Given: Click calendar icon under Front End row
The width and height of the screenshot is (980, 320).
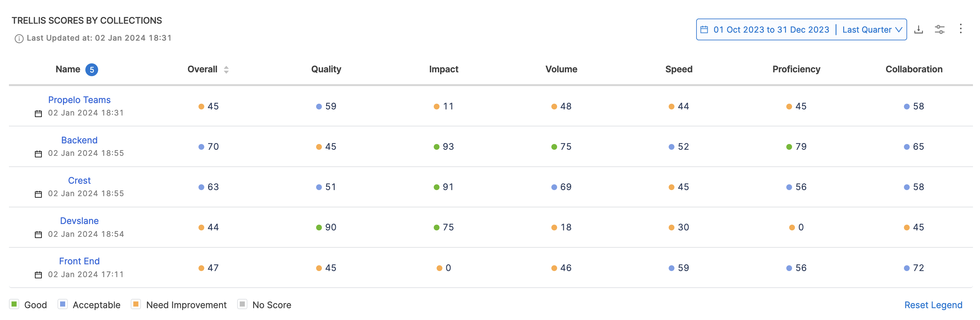Looking at the screenshot, I should coord(38,275).
